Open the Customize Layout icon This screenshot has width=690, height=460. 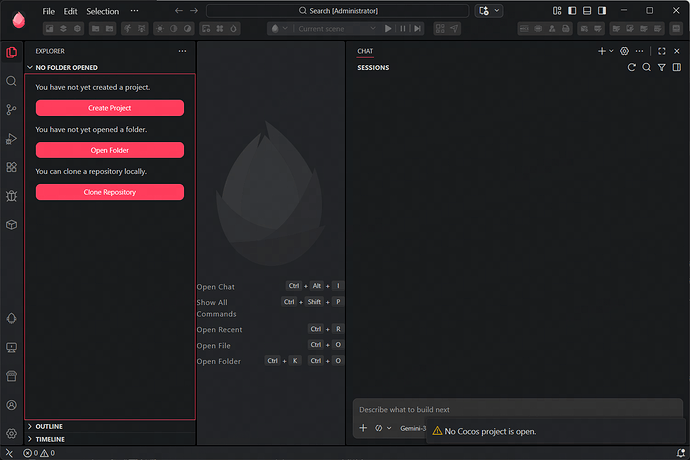tap(557, 11)
